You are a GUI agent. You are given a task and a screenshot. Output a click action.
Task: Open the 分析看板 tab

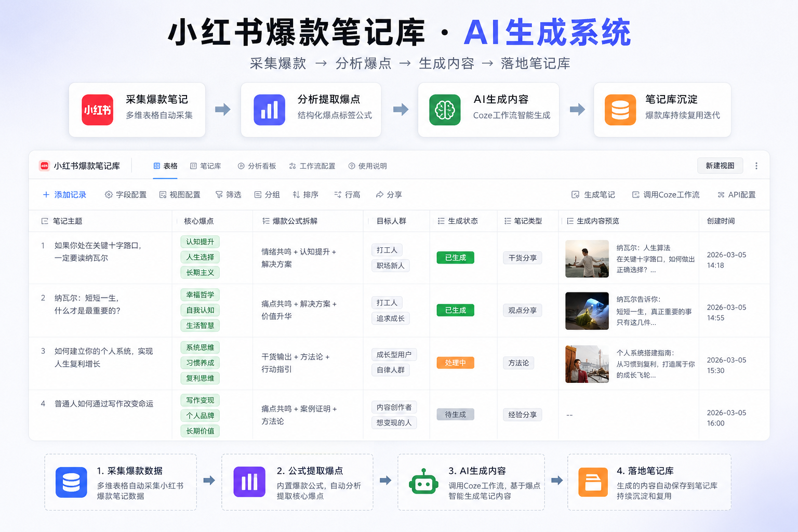coord(257,166)
